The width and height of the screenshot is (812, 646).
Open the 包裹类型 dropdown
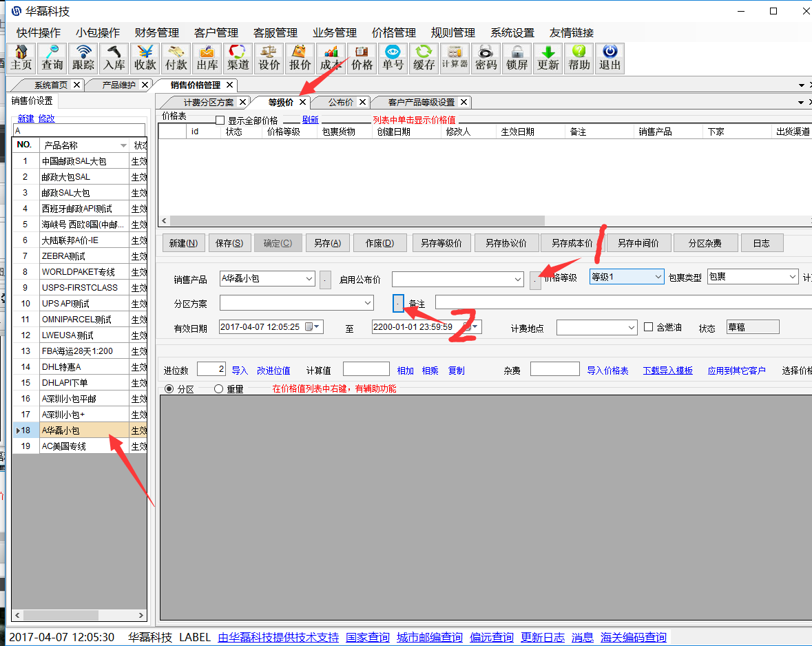coord(792,277)
